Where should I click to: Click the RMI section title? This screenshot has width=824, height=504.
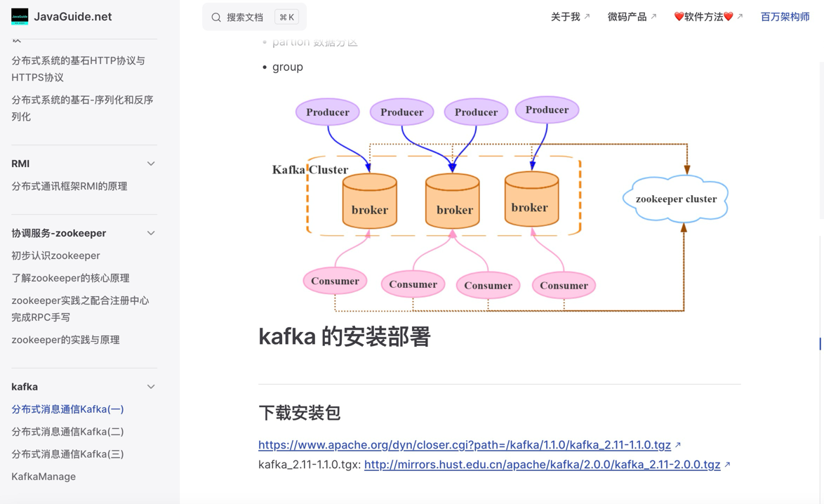(20, 164)
